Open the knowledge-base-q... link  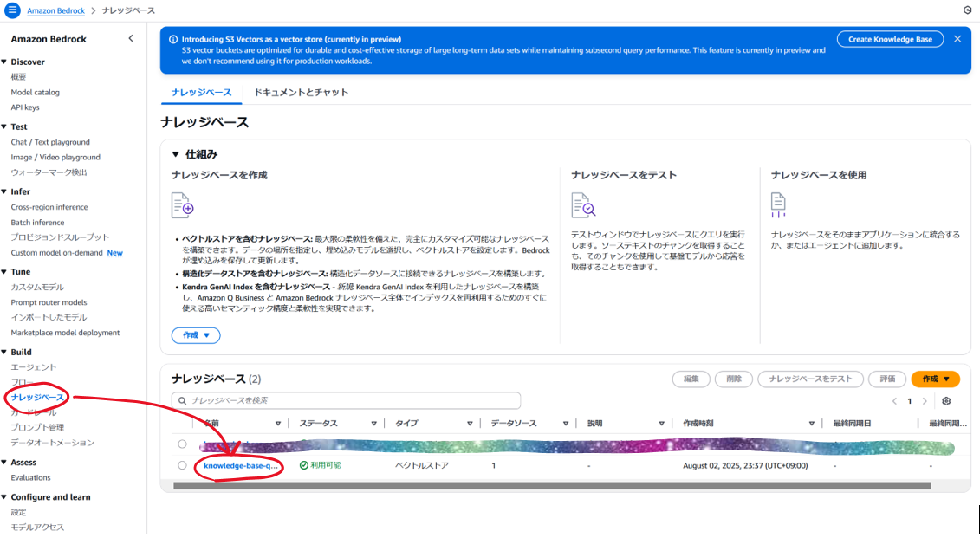coord(241,465)
